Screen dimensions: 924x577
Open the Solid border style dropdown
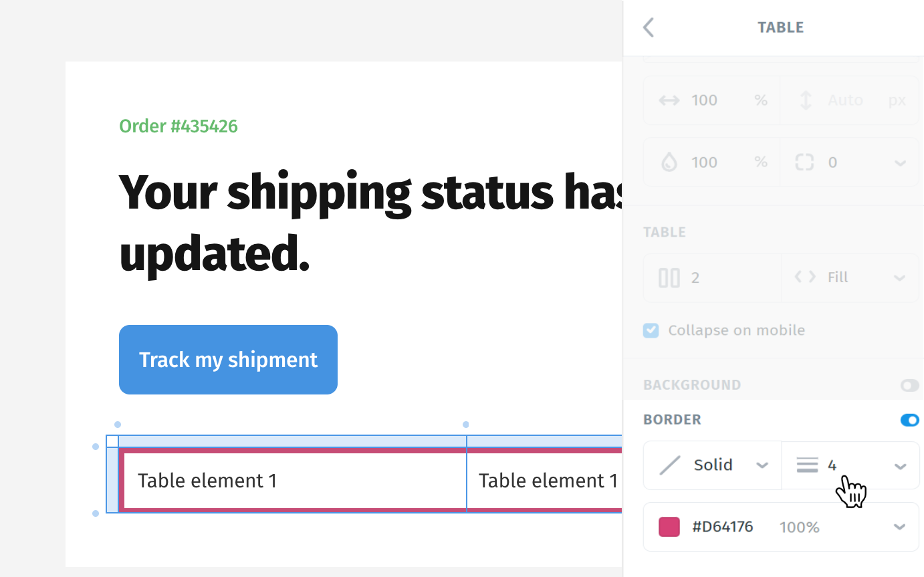tap(762, 465)
